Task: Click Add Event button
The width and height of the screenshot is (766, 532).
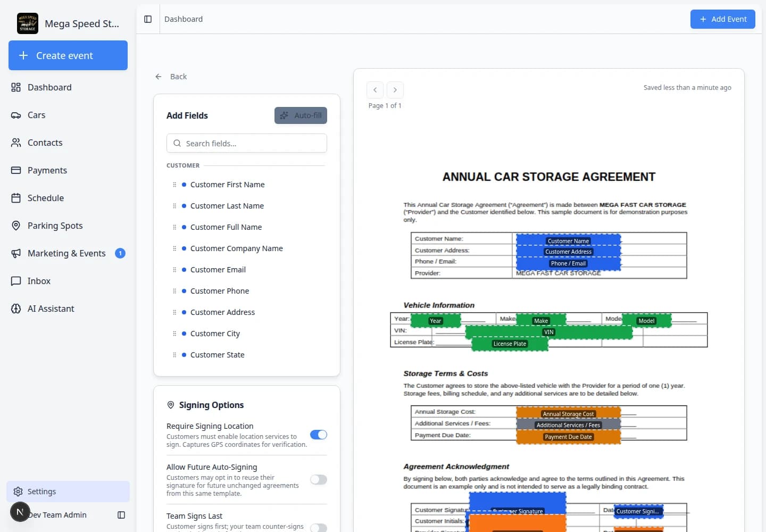Action: point(723,19)
